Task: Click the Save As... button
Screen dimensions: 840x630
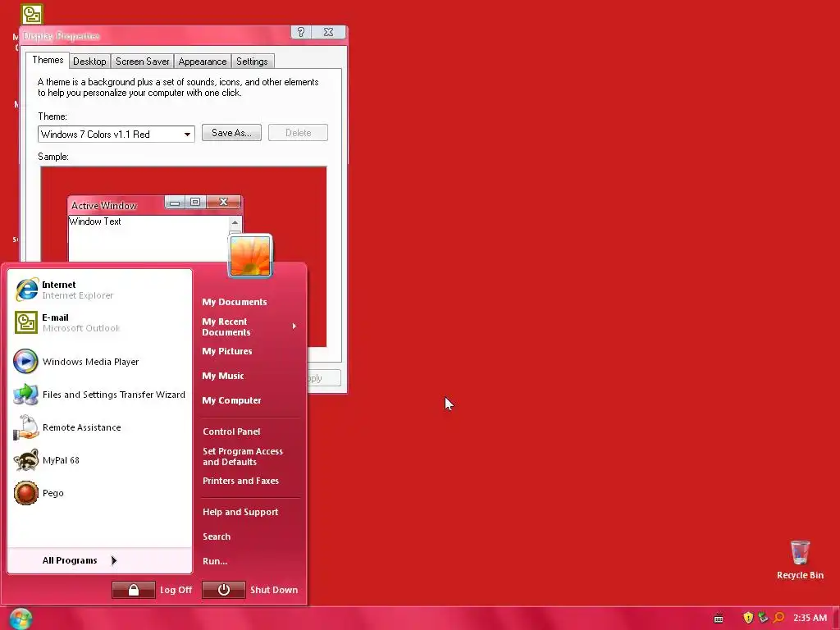Action: [231, 133]
